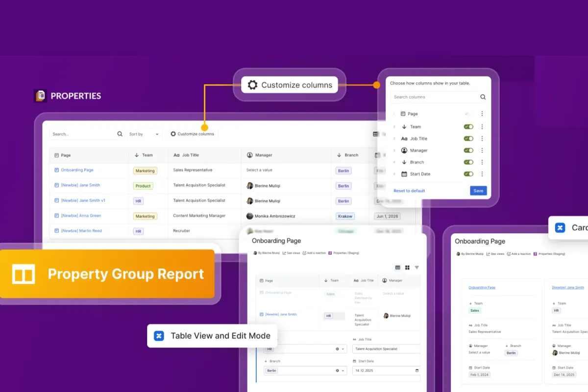Viewport: 588px width, 392px height.
Task: Switch to table view icon in Onboarding Page panel
Action: [398, 268]
